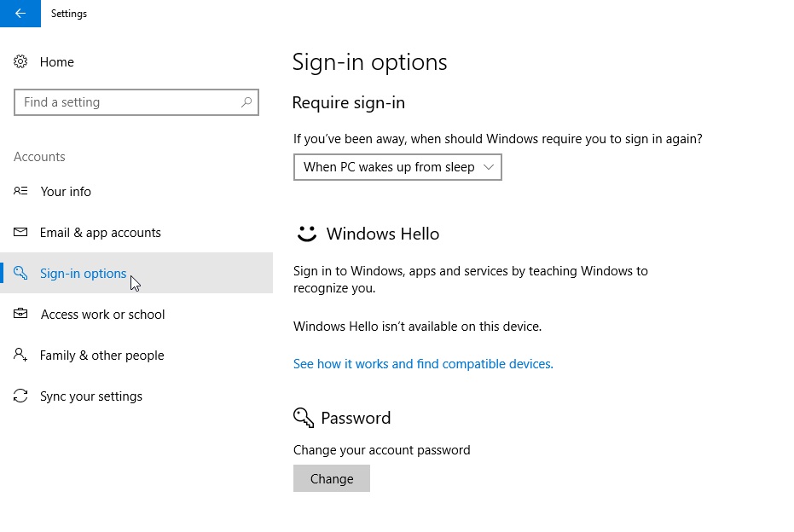The width and height of the screenshot is (794, 532).
Task: Select the Your info person icon
Action: click(20, 191)
